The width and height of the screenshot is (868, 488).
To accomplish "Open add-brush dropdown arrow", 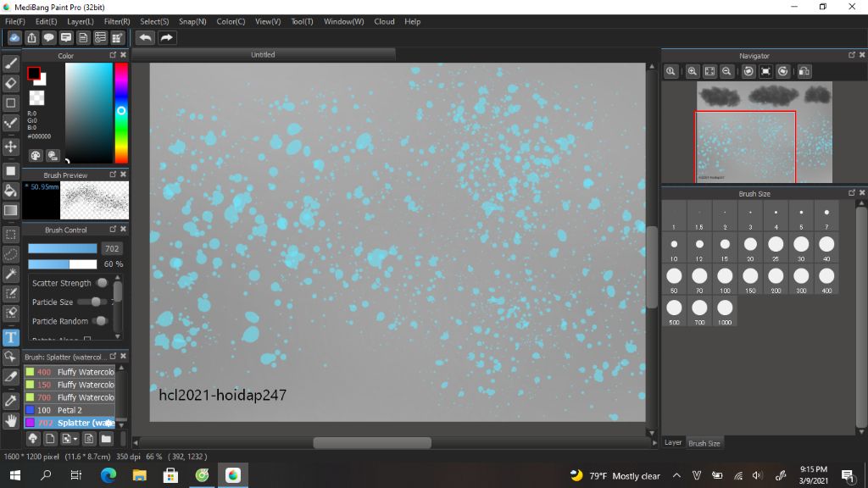I will (75, 440).
